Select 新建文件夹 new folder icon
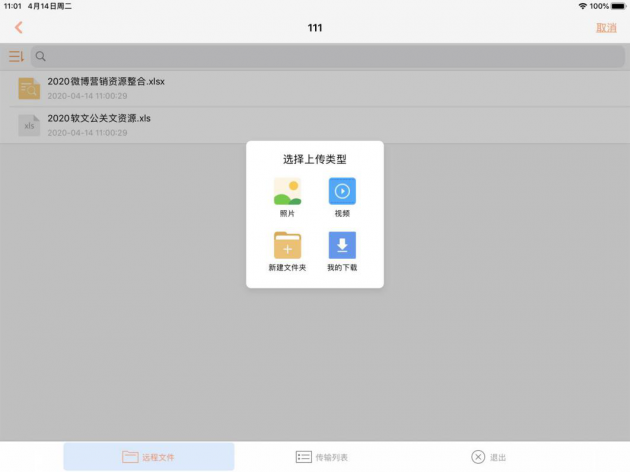Screen dimensions: 630x472 coord(287,245)
